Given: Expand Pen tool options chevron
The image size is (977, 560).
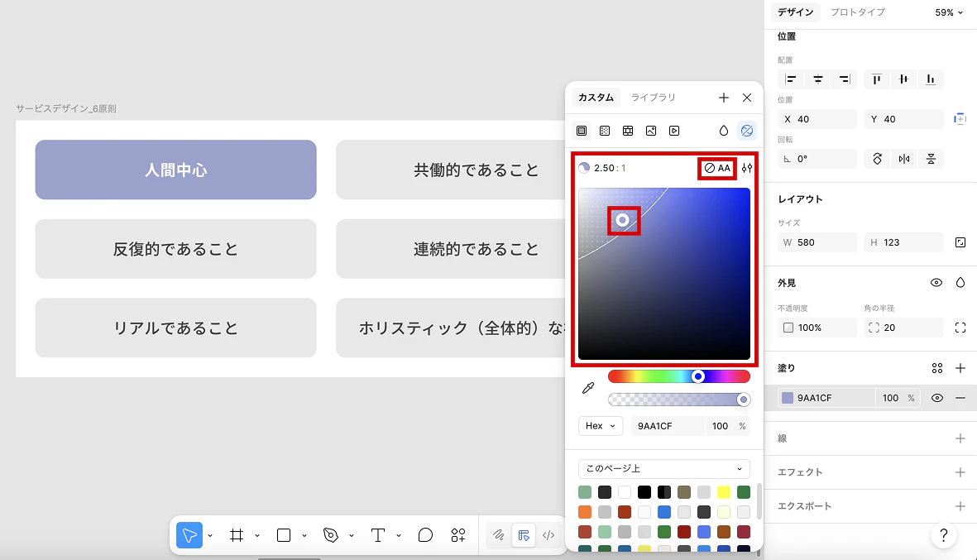Looking at the screenshot, I should point(352,536).
